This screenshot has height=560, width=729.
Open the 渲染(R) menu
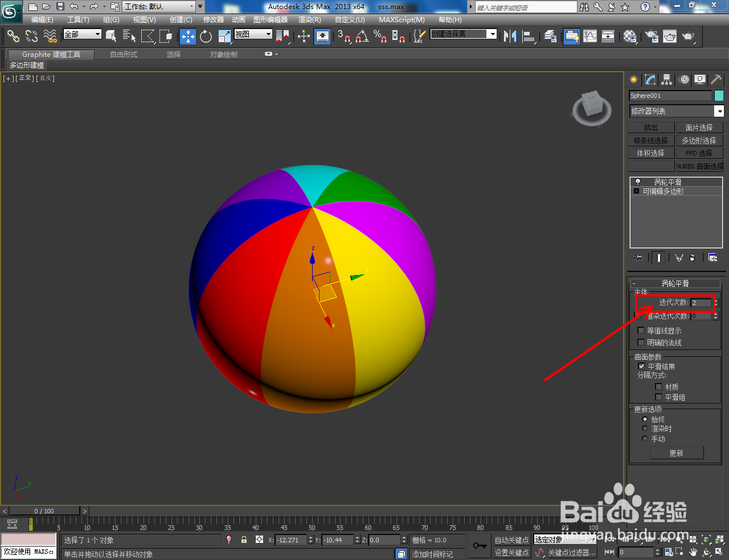pyautogui.click(x=309, y=20)
